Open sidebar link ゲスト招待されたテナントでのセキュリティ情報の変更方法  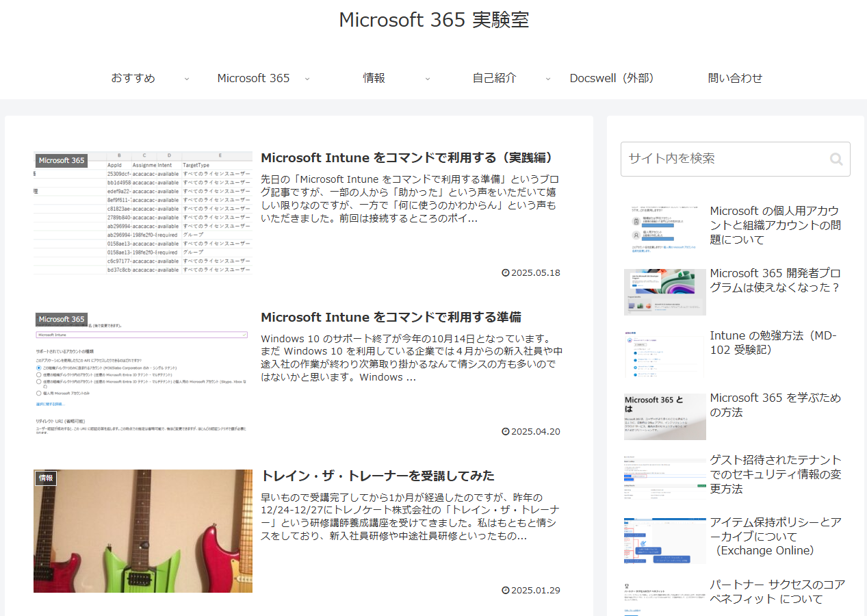(x=775, y=474)
